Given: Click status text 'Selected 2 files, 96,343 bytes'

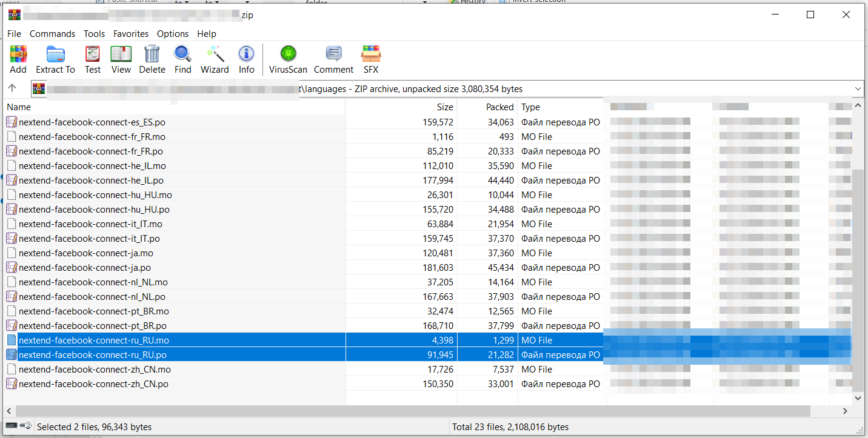Looking at the screenshot, I should click(95, 427).
